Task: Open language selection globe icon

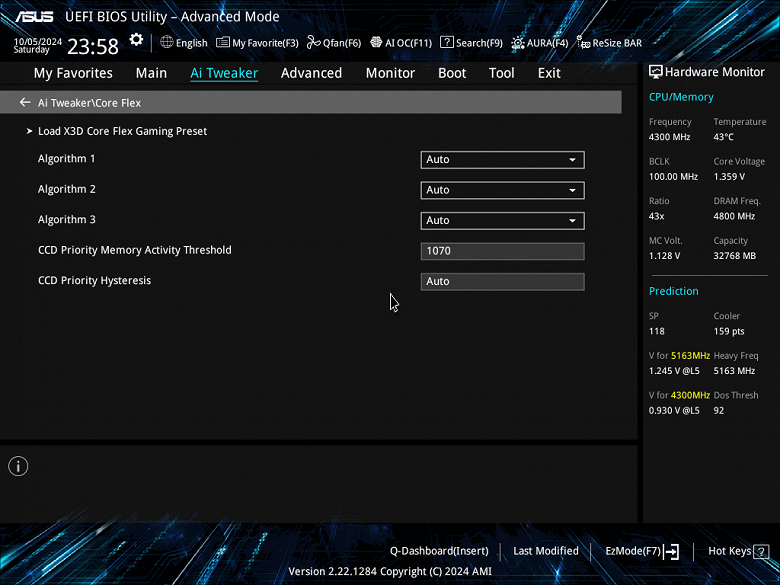Action: click(167, 42)
